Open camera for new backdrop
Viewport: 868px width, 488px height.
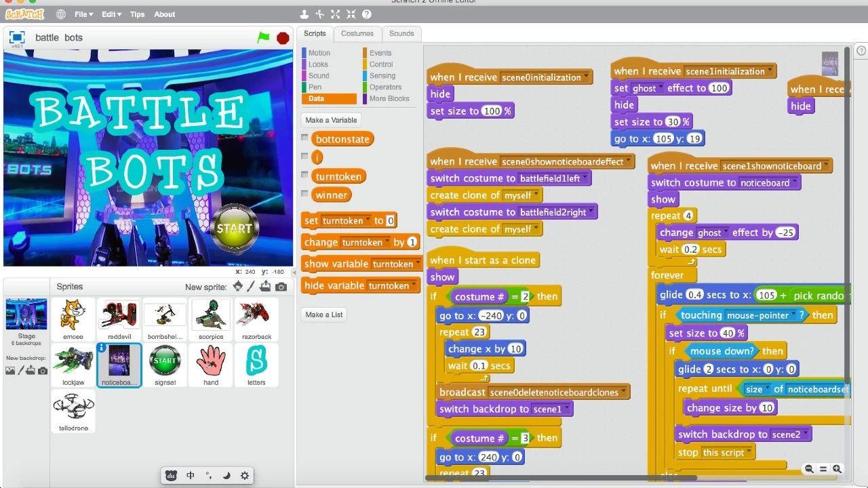pyautogui.click(x=43, y=371)
